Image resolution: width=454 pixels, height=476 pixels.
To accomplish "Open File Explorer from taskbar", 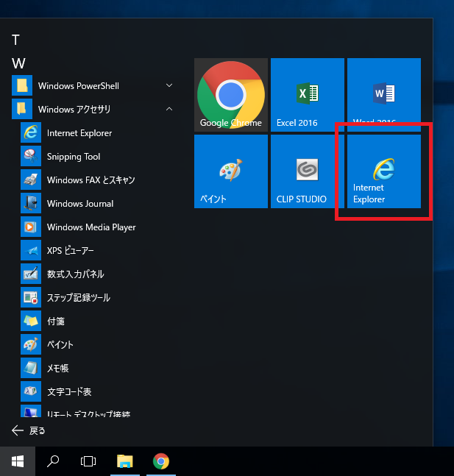I will 125,461.
